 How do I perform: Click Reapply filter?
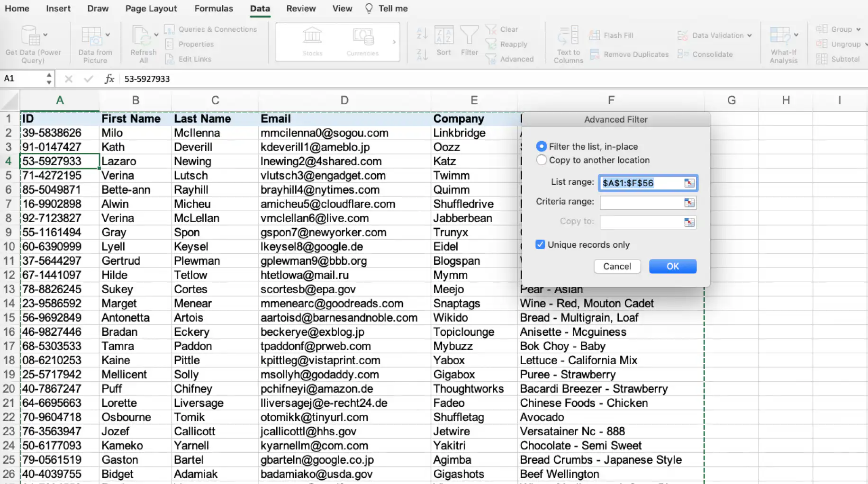coord(507,44)
